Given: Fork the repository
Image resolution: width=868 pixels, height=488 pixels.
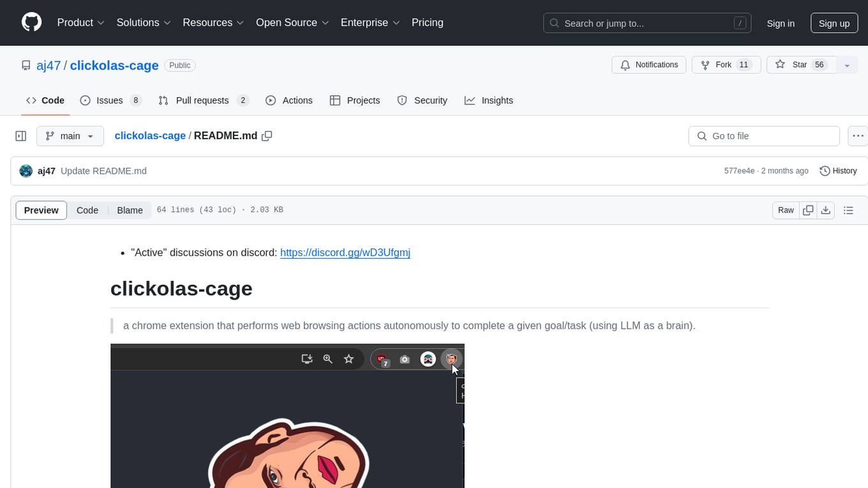Looking at the screenshot, I should tap(726, 65).
